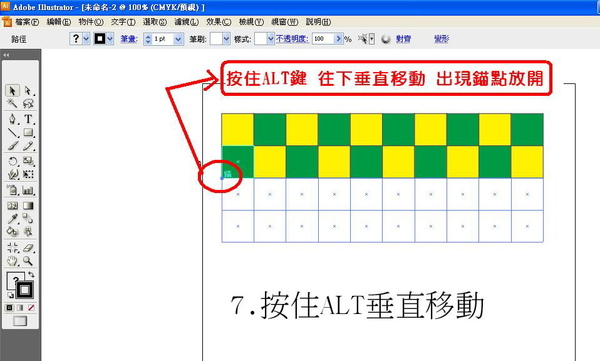The image size is (600, 361).
Task: Open the 效果 (Effect) menu
Action: pyautogui.click(x=218, y=22)
